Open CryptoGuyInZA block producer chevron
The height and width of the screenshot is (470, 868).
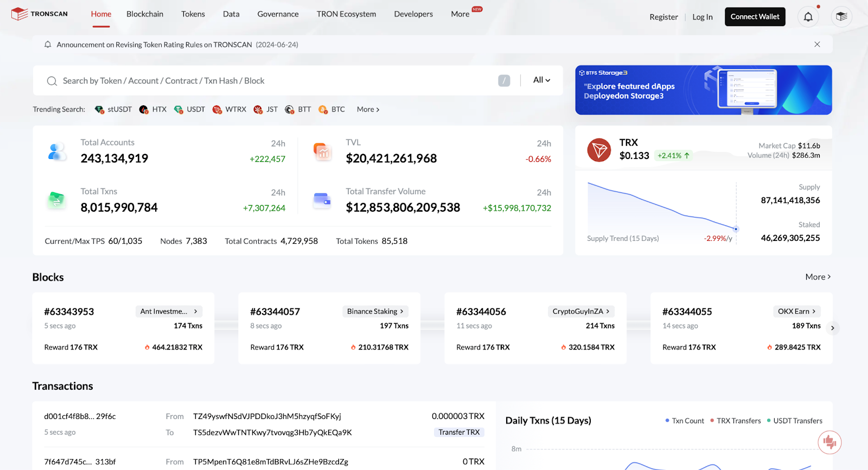(608, 312)
